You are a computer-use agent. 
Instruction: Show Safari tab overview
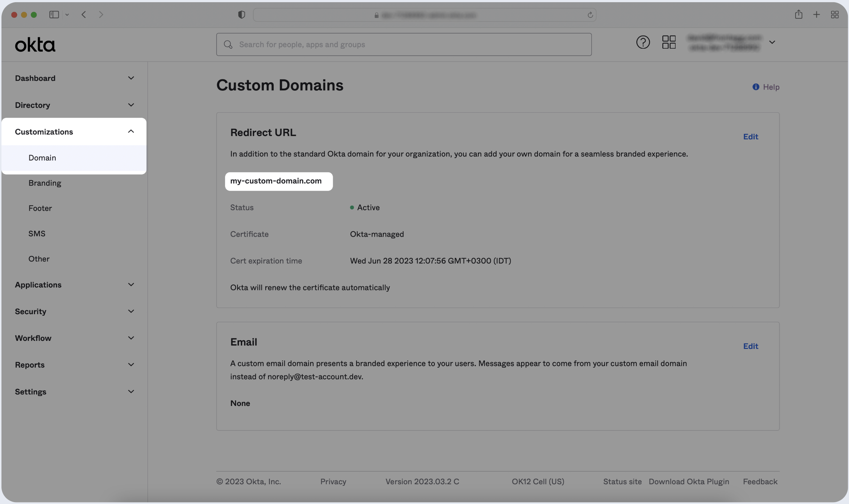(x=835, y=15)
